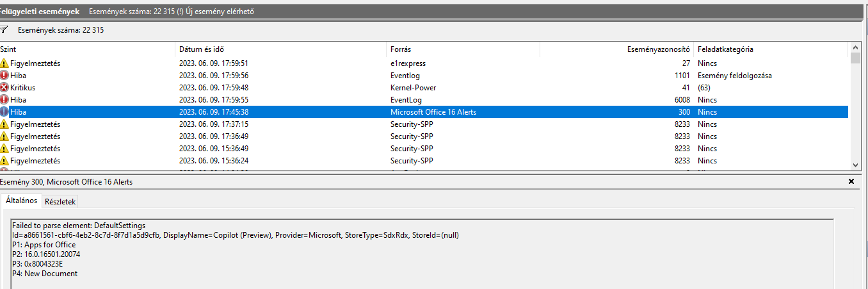Open the Általános tab
This screenshot has height=289, width=868.
21,201
